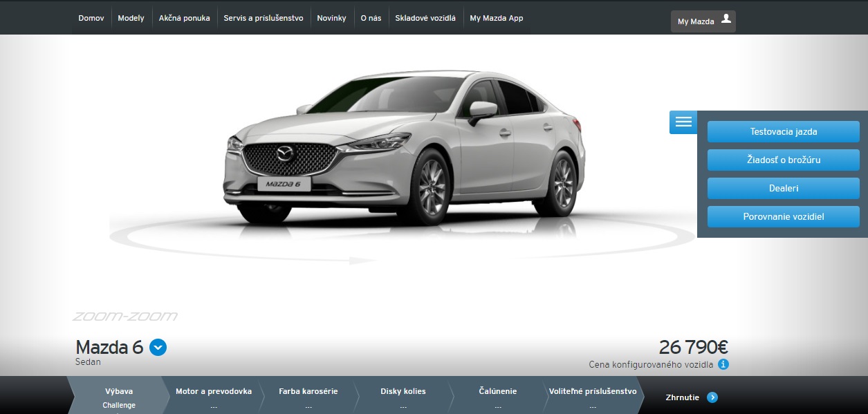
Task: Open the price info icon
Action: click(x=723, y=364)
